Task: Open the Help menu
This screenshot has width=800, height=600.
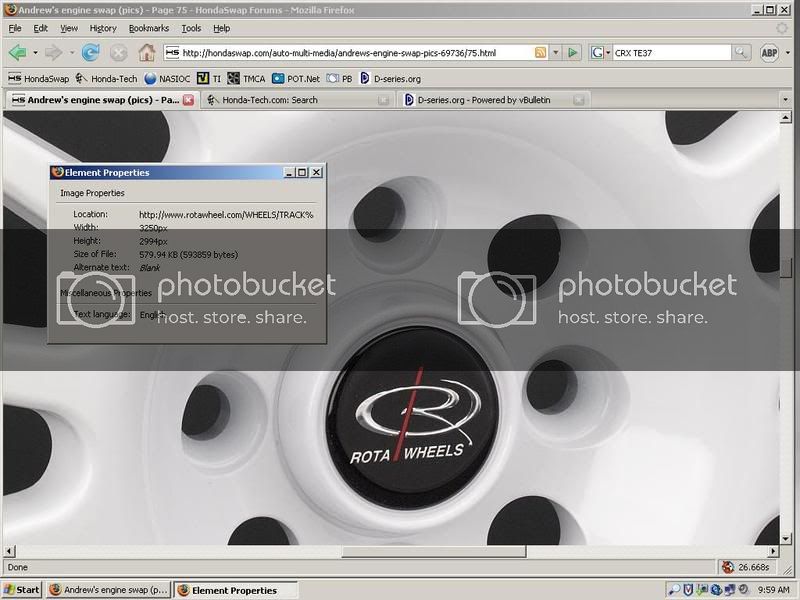Action: pos(221,28)
